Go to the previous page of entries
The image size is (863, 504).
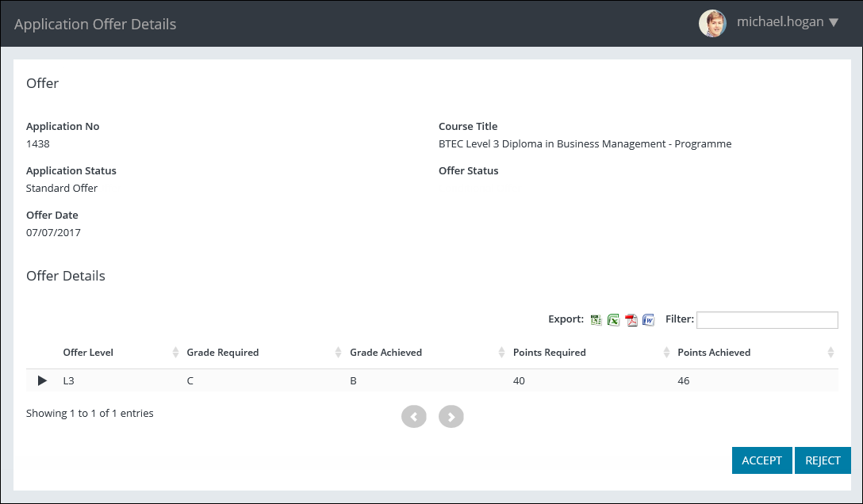[x=414, y=416]
